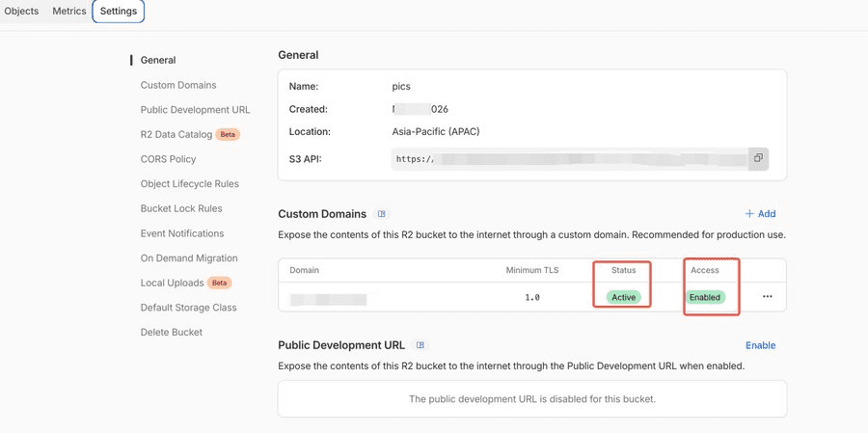Click the Delete Bucket sidebar item
Image resolution: width=868 pixels, height=433 pixels.
[x=172, y=333]
